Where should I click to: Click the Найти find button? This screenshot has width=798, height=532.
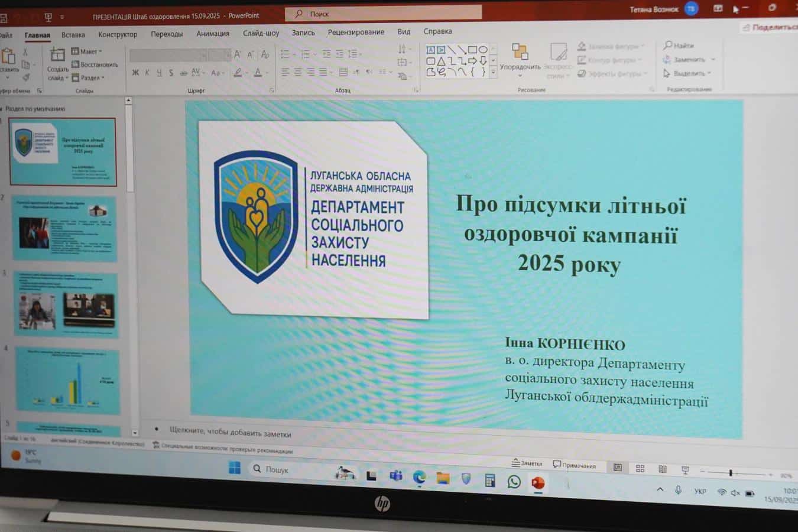coord(679,46)
